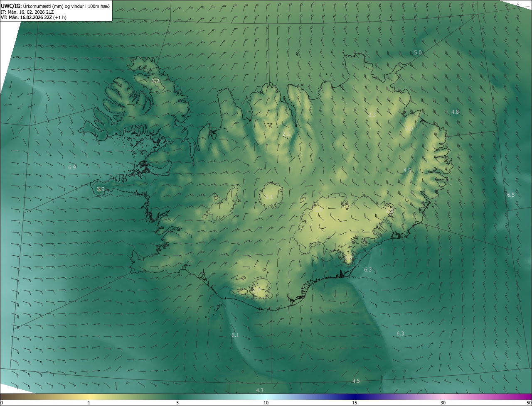532x406 pixels.
Task: Click the 'VT: Mán. 16.02.2026 22Z (+1 h)' line
Action: coord(34,17)
